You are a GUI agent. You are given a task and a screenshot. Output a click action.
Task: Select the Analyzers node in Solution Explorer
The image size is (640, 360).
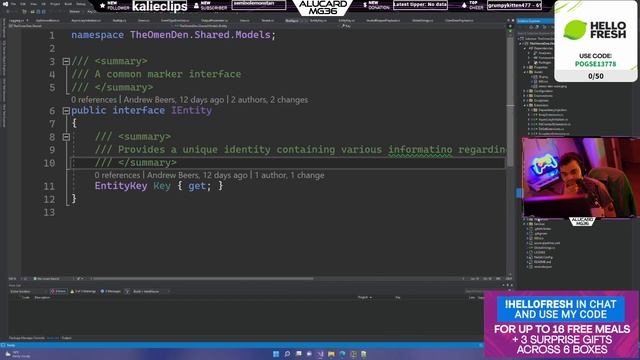coord(544,53)
